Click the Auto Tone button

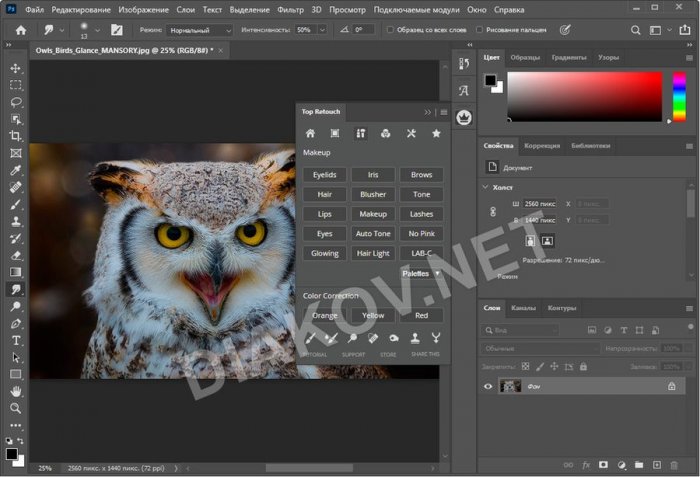(x=373, y=233)
